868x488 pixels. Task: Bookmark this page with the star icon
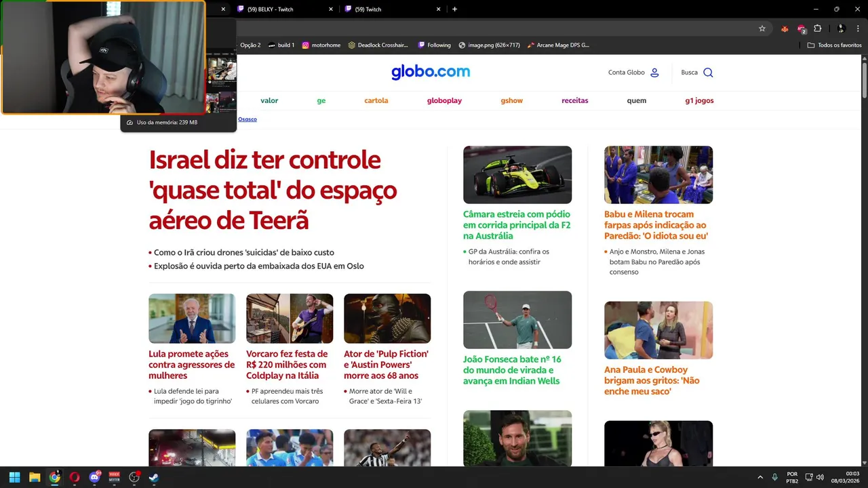[x=762, y=28]
